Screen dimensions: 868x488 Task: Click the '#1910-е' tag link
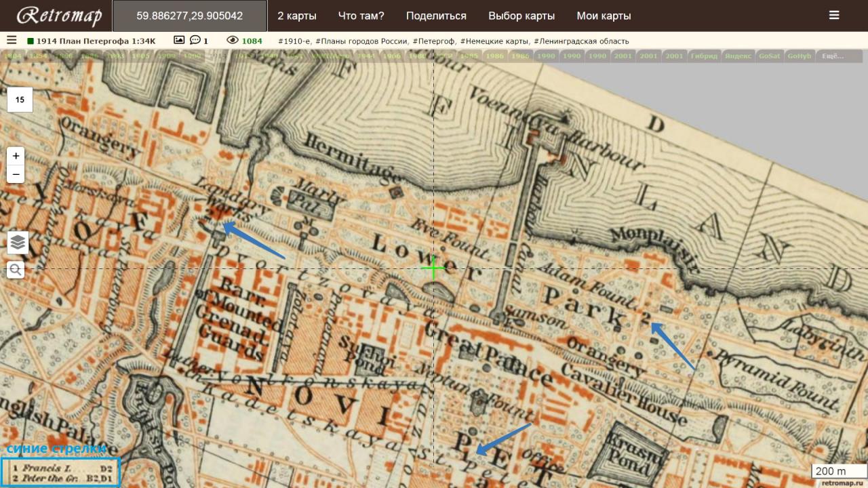[295, 41]
